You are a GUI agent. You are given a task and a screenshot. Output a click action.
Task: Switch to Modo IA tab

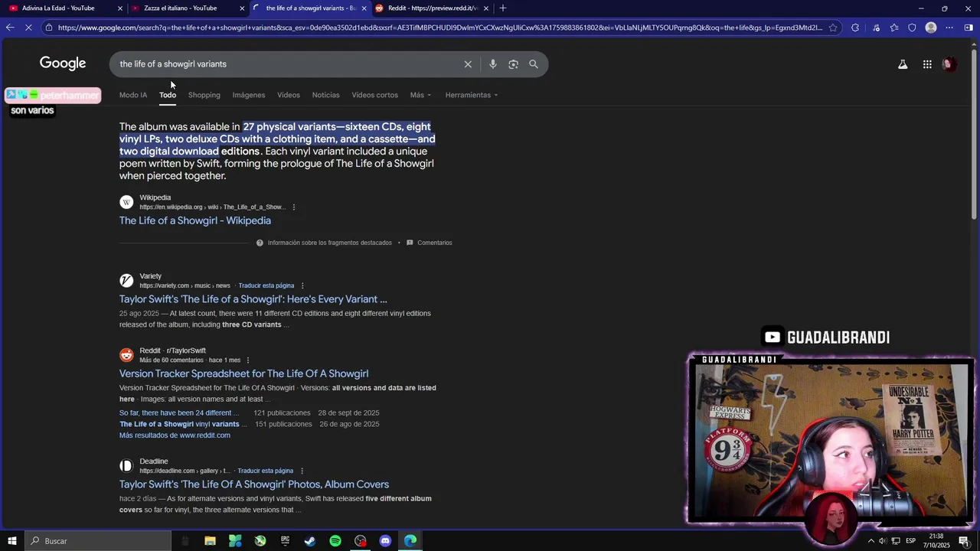point(133,95)
